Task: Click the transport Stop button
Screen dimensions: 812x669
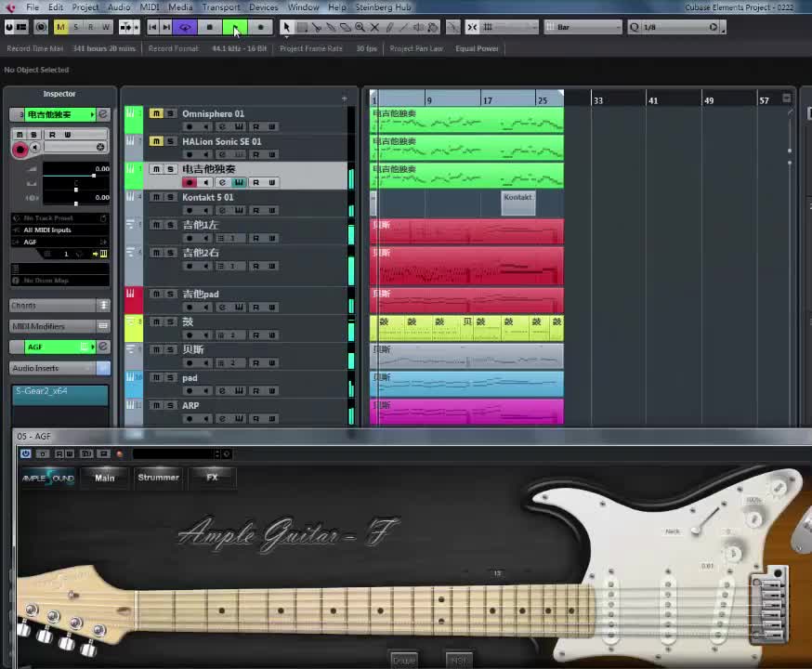Action: [210, 27]
